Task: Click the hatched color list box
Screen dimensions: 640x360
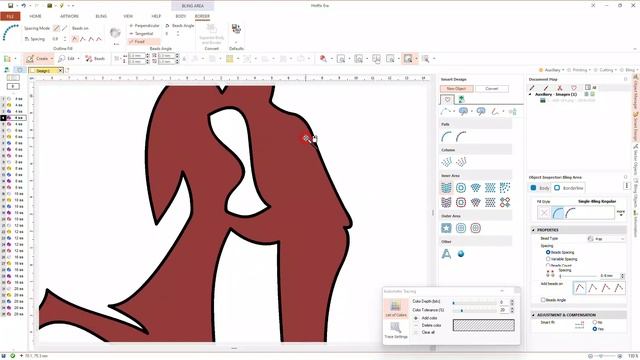Action: click(x=484, y=325)
